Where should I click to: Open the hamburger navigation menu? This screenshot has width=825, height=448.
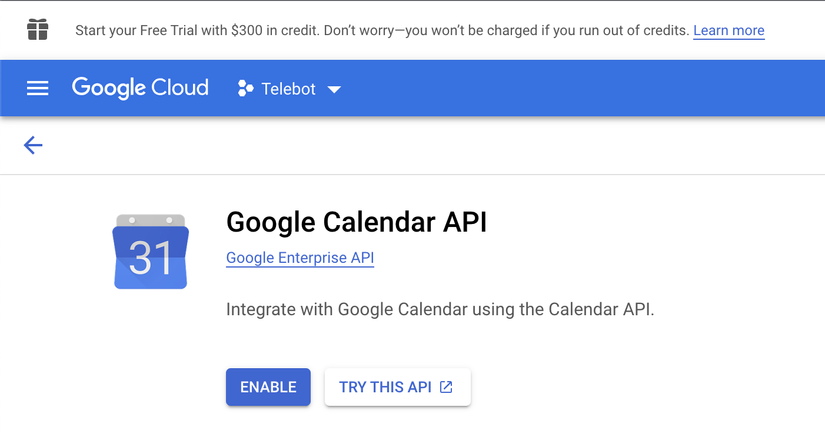coord(37,88)
